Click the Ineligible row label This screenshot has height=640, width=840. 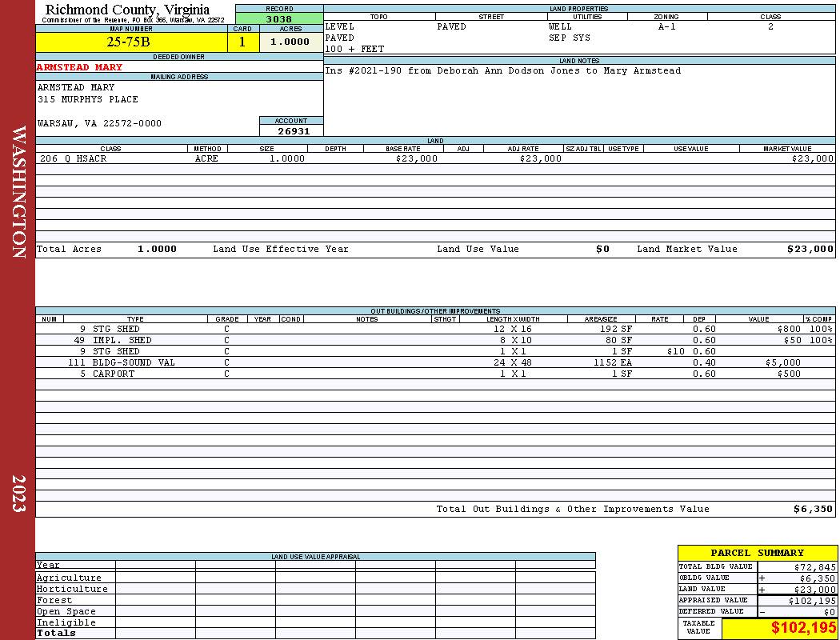pyautogui.click(x=66, y=623)
